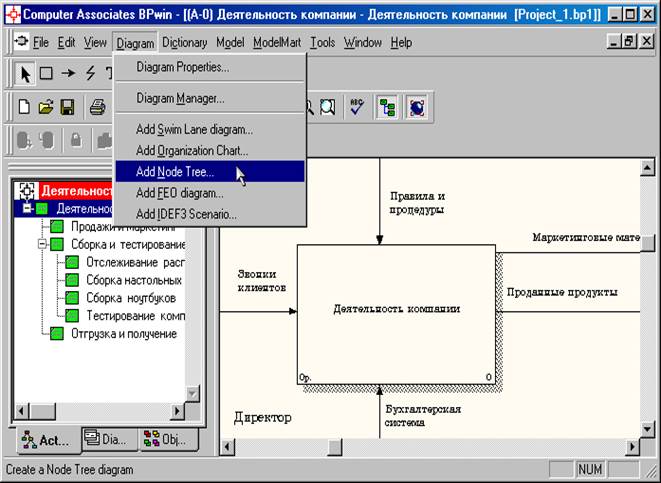This screenshot has width=661, height=483.
Task: Click the grayed ModelMart disconnect icon
Action: coord(46,140)
